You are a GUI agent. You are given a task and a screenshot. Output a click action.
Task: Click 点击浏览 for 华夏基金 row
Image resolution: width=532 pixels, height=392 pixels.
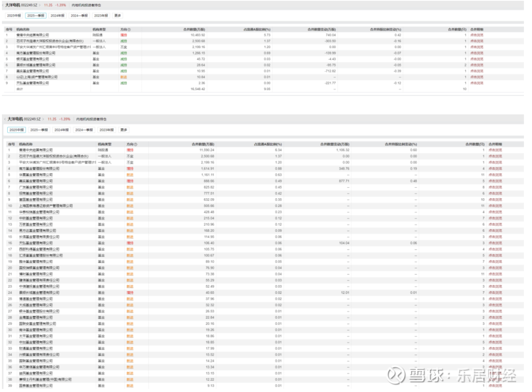click(x=495, y=175)
